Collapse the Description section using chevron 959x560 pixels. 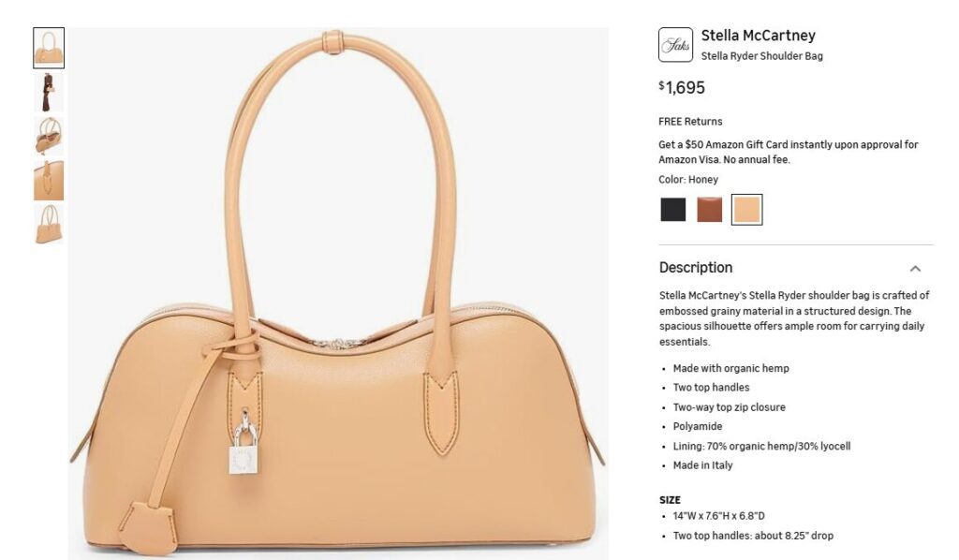click(915, 269)
